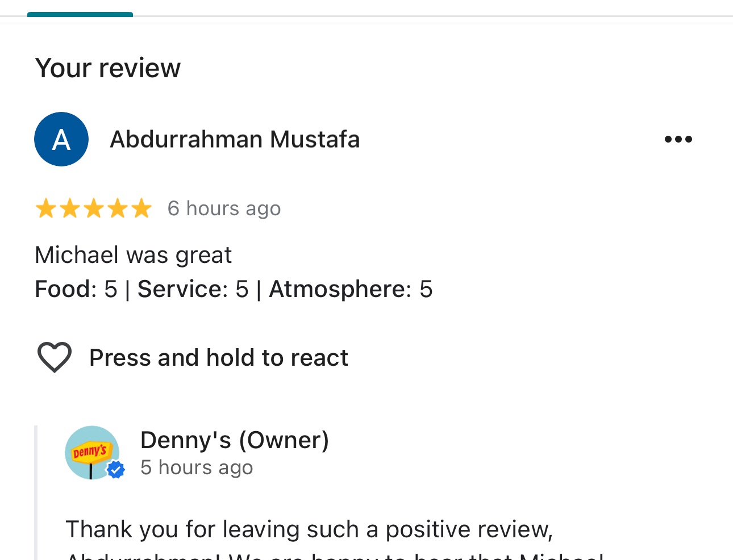Tap the heart react icon
The width and height of the screenshot is (733, 560).
[x=55, y=357]
